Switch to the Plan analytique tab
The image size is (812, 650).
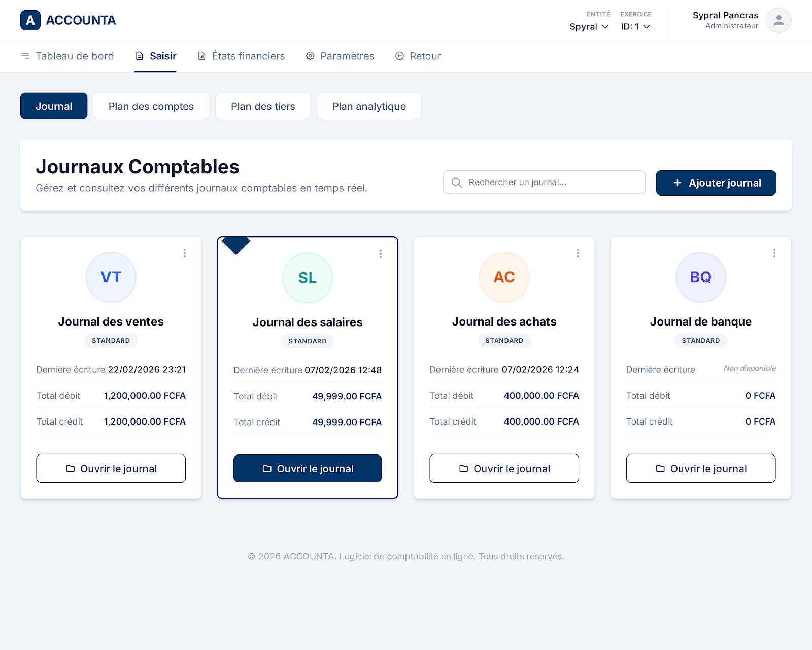369,106
